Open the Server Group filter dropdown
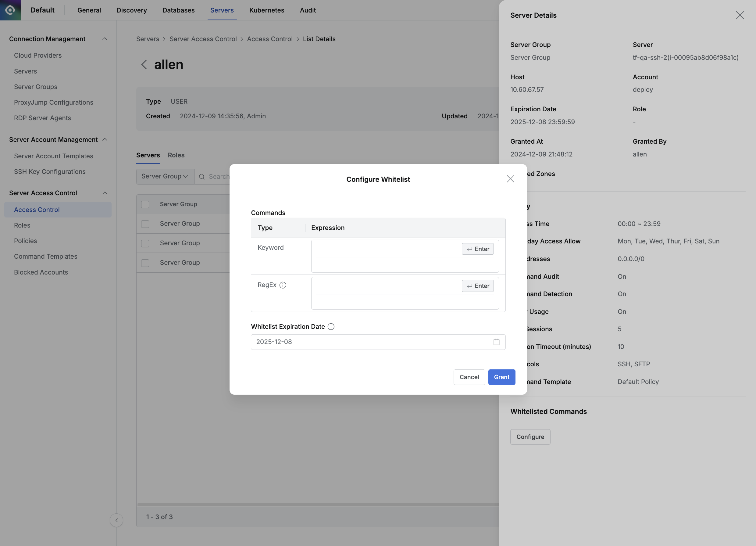Screen dimensions: 756x546 pos(165,176)
